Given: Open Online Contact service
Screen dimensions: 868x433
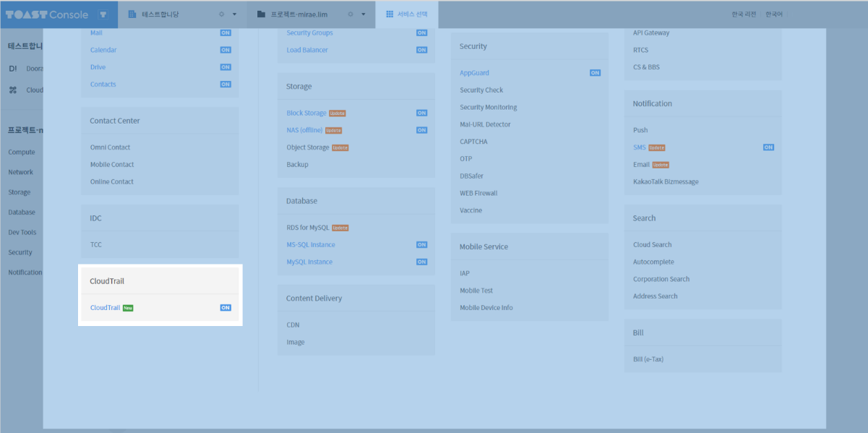Looking at the screenshot, I should [112, 181].
